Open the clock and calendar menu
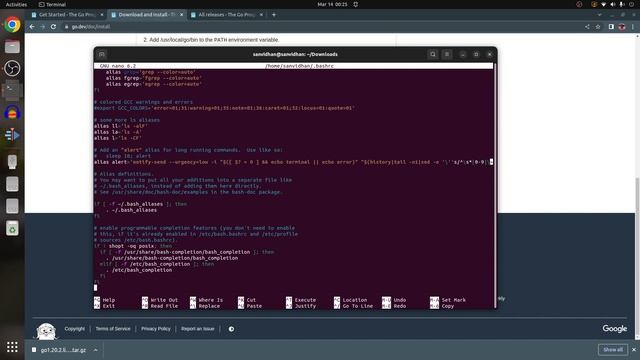This screenshot has height=360, width=640. pos(333,4)
